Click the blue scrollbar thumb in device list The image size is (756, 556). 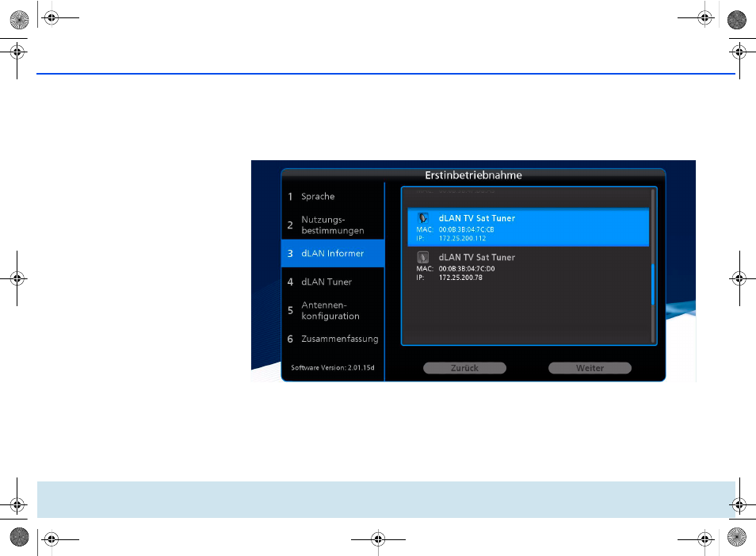coord(653,284)
